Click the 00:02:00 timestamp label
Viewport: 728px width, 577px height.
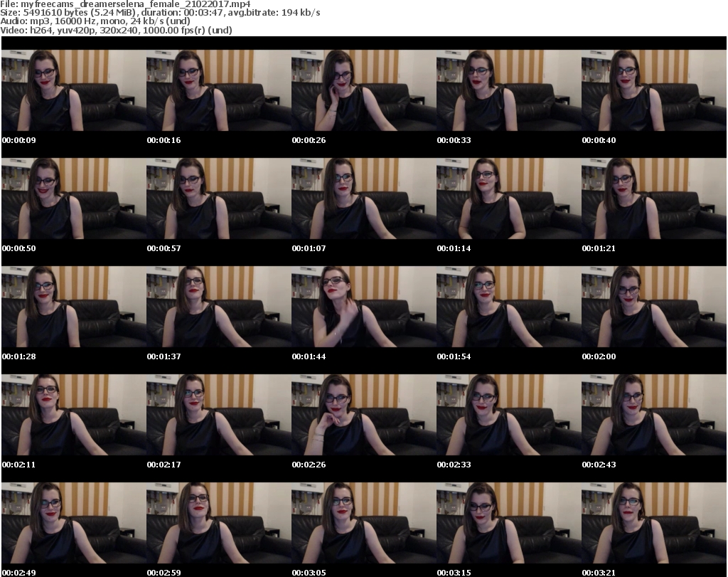(599, 356)
